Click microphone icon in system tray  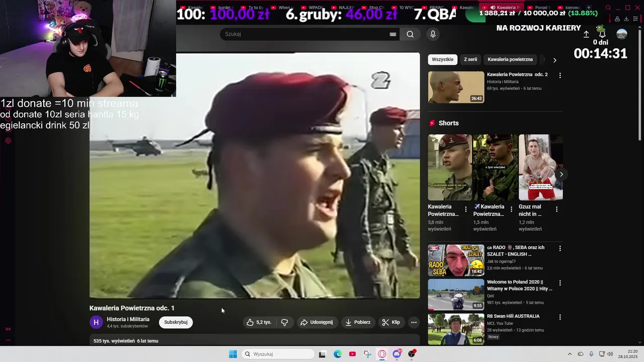pos(591,354)
